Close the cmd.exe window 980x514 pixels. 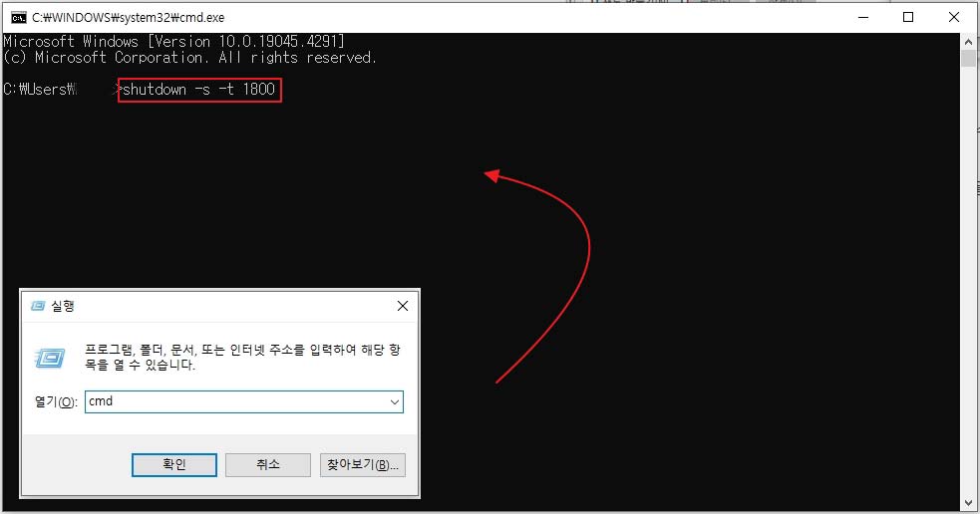954,18
